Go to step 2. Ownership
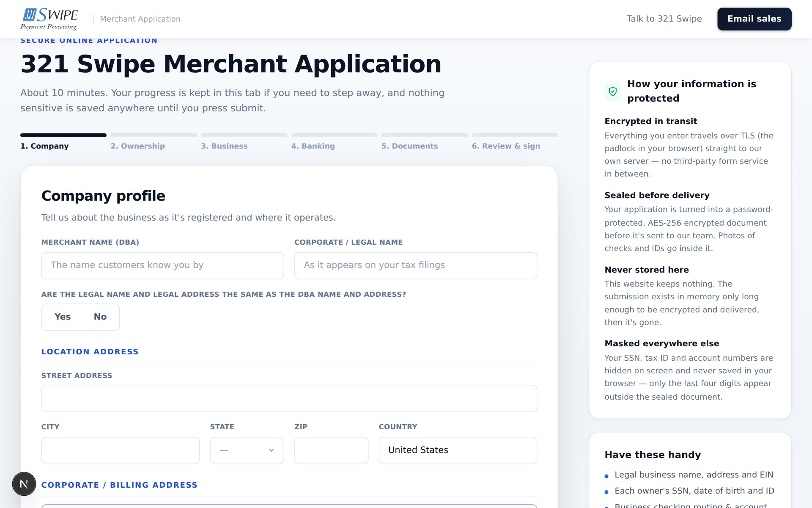The height and width of the screenshot is (508, 812). tap(154, 142)
